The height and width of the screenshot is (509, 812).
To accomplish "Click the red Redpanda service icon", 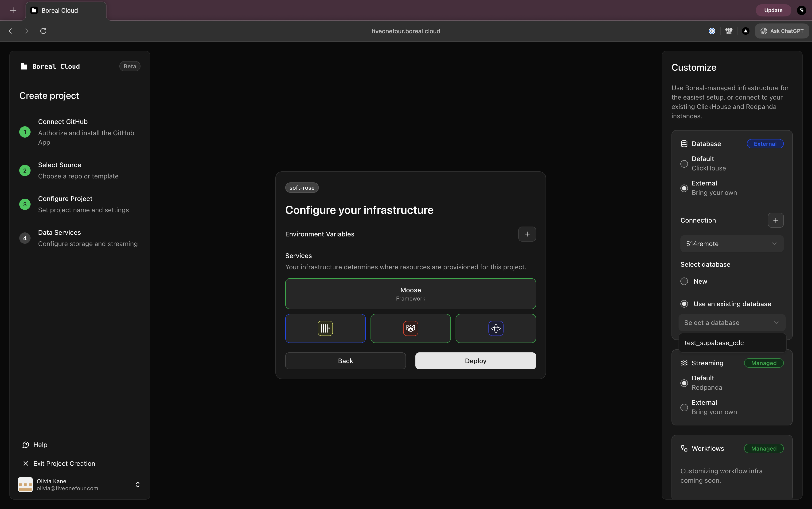I will point(410,328).
